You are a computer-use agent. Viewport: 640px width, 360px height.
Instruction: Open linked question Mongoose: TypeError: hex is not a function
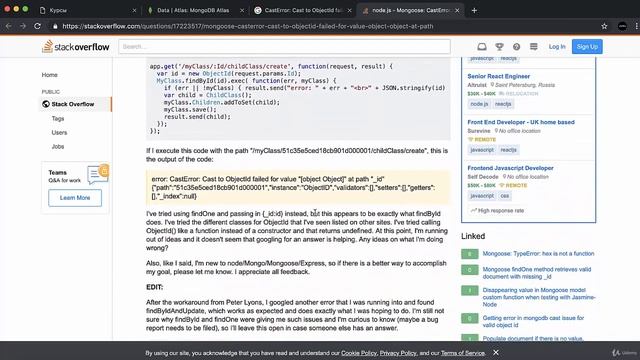pyautogui.click(x=538, y=253)
